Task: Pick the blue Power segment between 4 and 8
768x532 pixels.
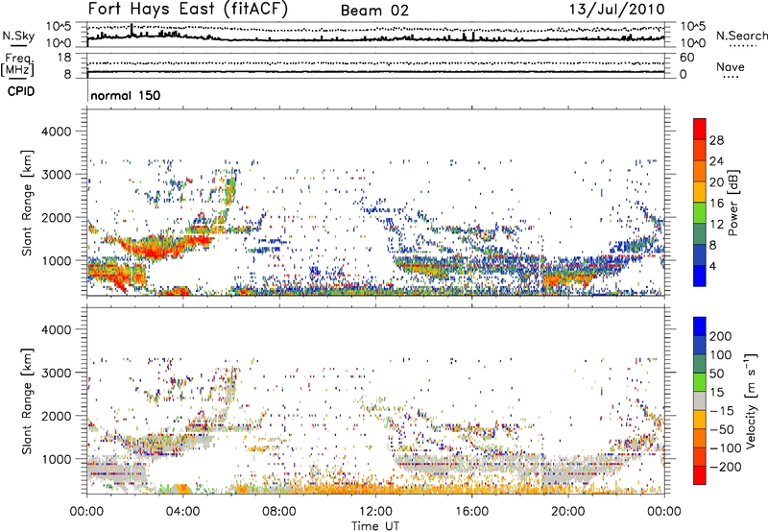Action: 700,254
